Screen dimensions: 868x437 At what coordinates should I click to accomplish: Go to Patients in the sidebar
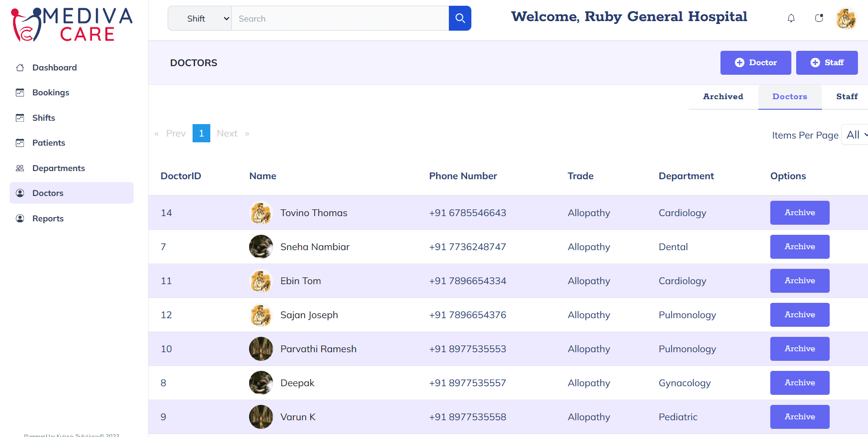click(48, 143)
